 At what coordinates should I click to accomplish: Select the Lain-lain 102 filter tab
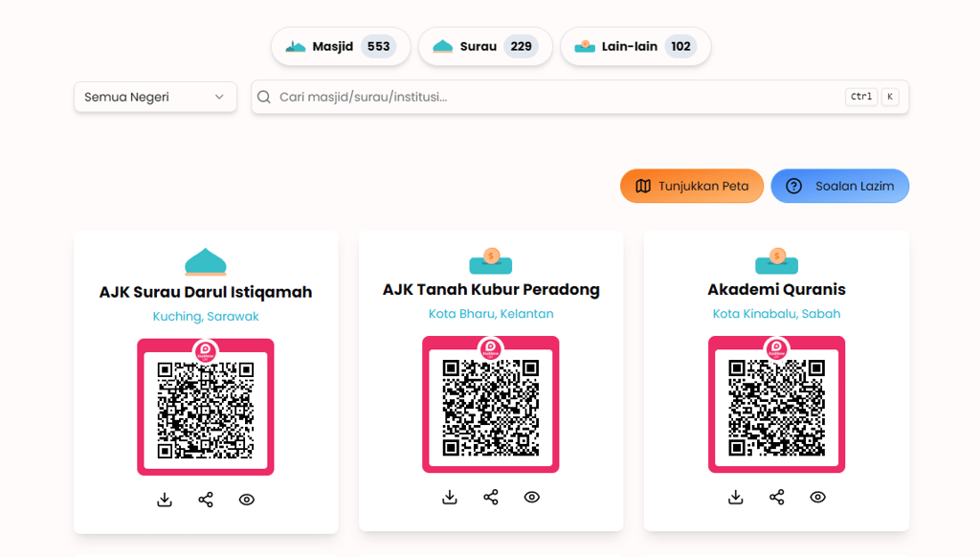[635, 46]
